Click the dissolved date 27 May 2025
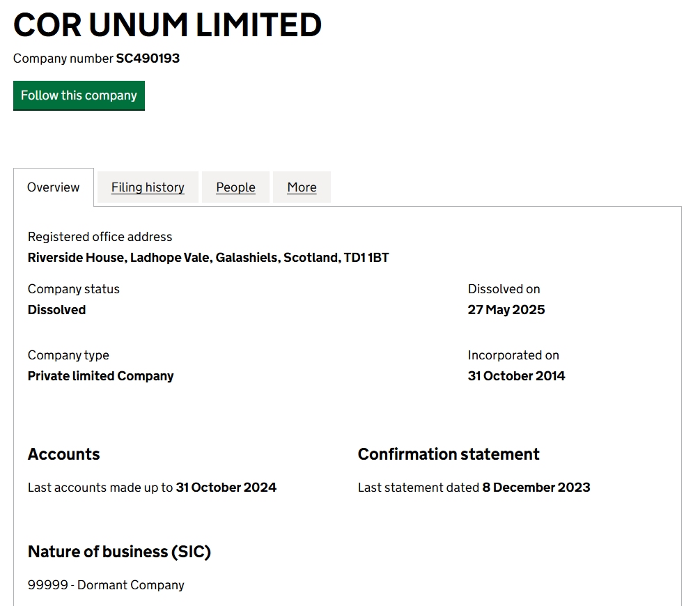 click(x=506, y=310)
